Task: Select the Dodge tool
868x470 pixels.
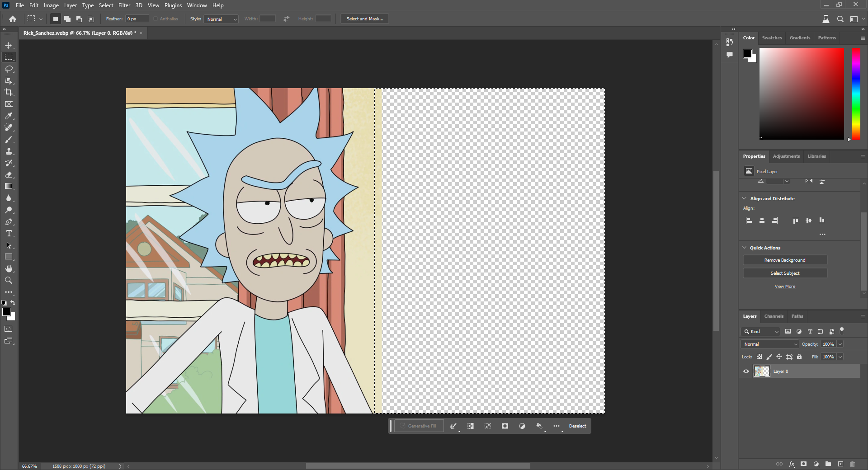Action: tap(9, 210)
